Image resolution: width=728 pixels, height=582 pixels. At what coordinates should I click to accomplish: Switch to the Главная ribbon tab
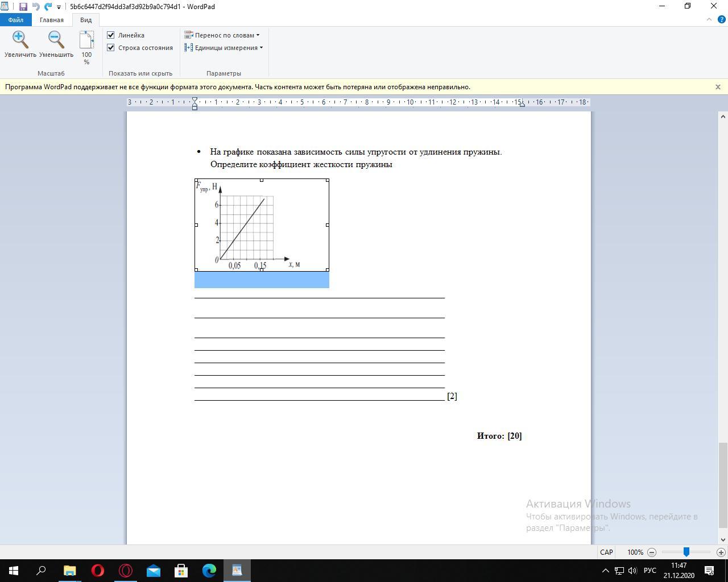(x=52, y=20)
